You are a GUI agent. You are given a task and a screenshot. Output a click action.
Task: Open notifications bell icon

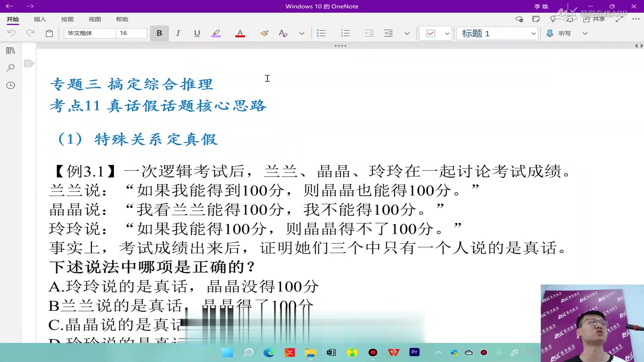click(570, 19)
